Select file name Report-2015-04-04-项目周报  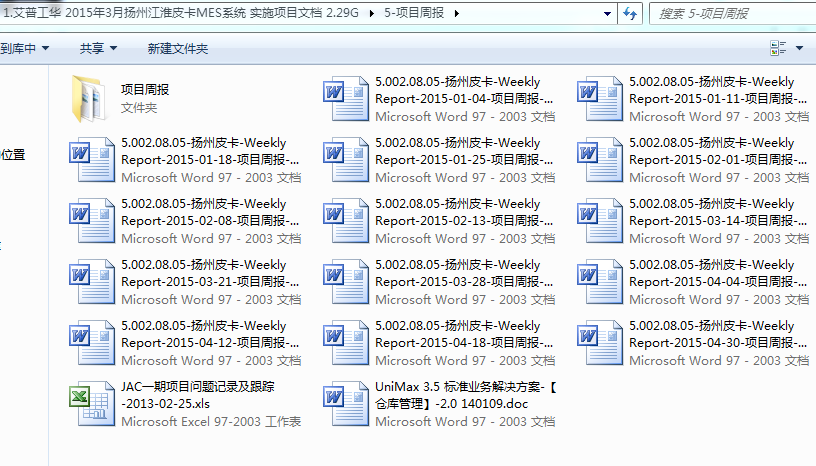(x=718, y=273)
